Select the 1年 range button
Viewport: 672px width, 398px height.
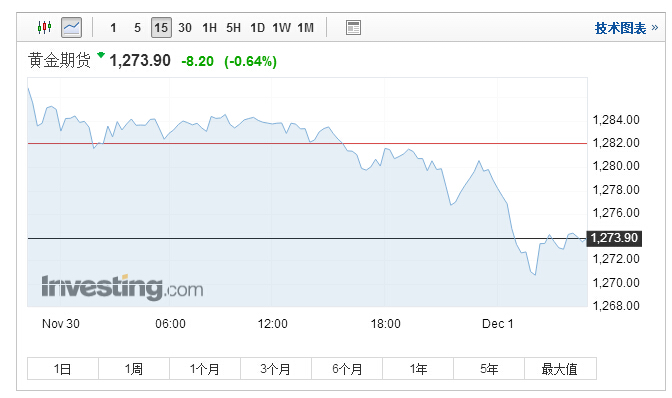click(418, 368)
